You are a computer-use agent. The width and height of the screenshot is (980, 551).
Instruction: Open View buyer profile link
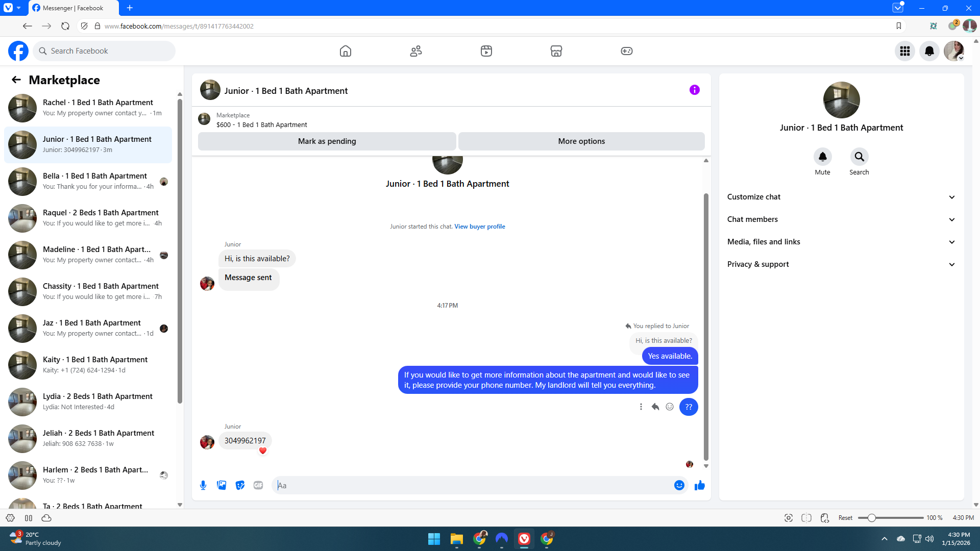pyautogui.click(x=479, y=227)
